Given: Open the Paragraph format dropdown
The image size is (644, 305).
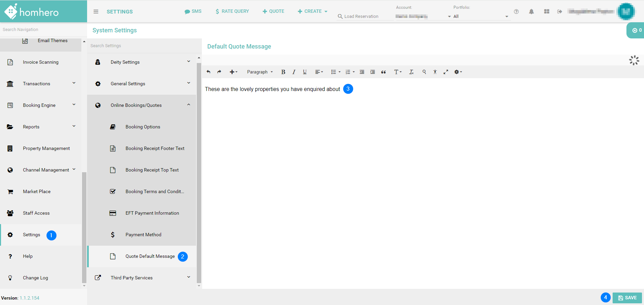Looking at the screenshot, I should pyautogui.click(x=260, y=72).
